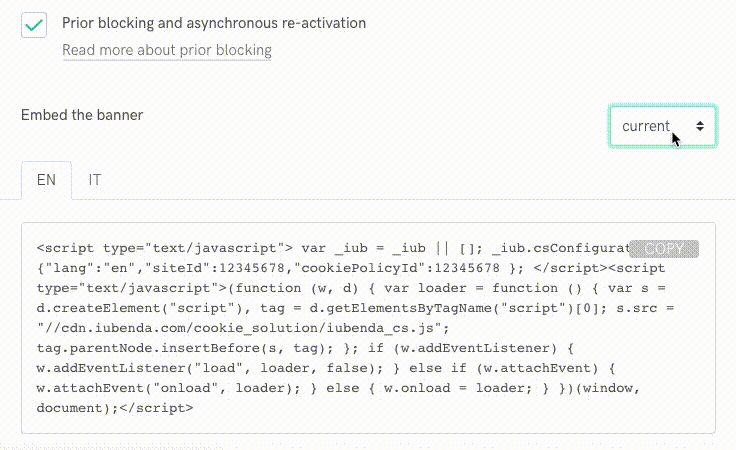Click the opening script tag at the snippet start
Image resolution: width=736 pixels, height=450 pixels.
(x=164, y=248)
